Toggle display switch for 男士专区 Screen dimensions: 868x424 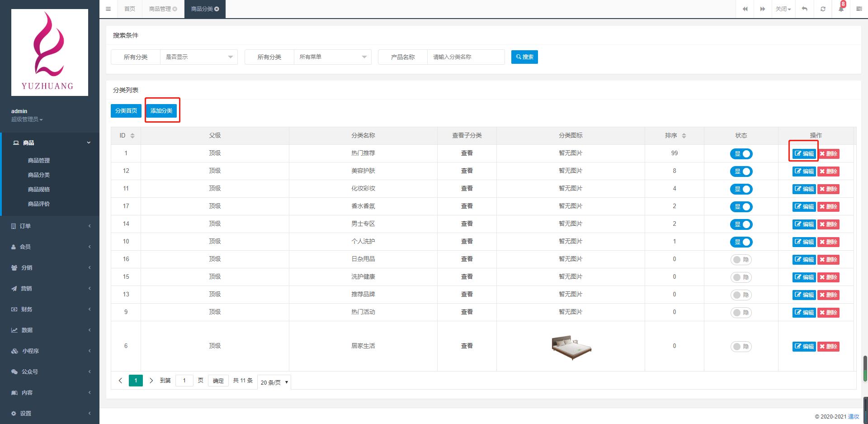click(x=741, y=224)
